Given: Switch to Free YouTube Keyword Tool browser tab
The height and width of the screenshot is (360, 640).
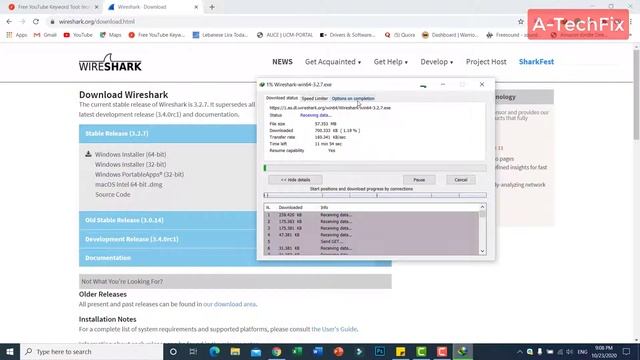Looking at the screenshot, I should point(53,7).
